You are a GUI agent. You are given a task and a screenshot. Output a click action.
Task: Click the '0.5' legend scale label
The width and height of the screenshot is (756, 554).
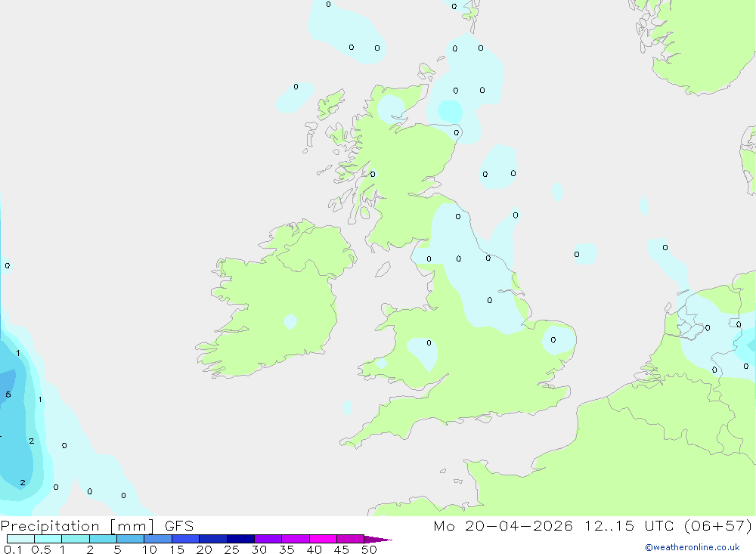41,549
